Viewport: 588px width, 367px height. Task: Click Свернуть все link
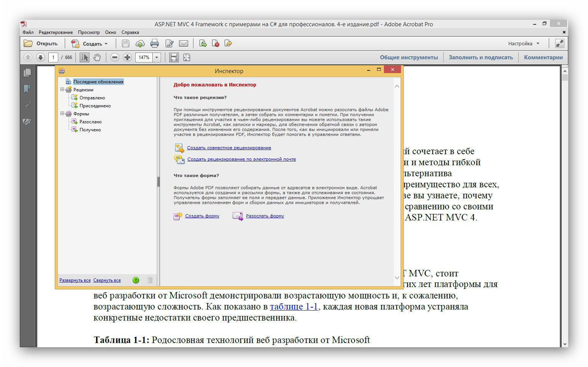tap(107, 280)
